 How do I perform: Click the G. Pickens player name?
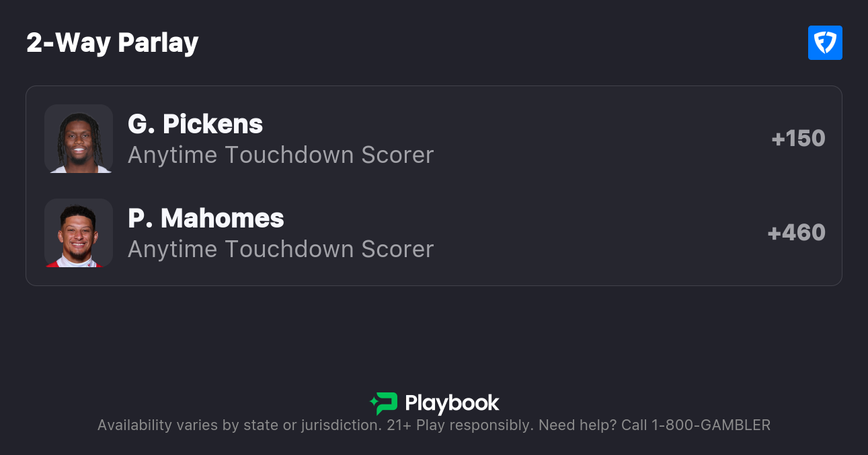point(195,124)
